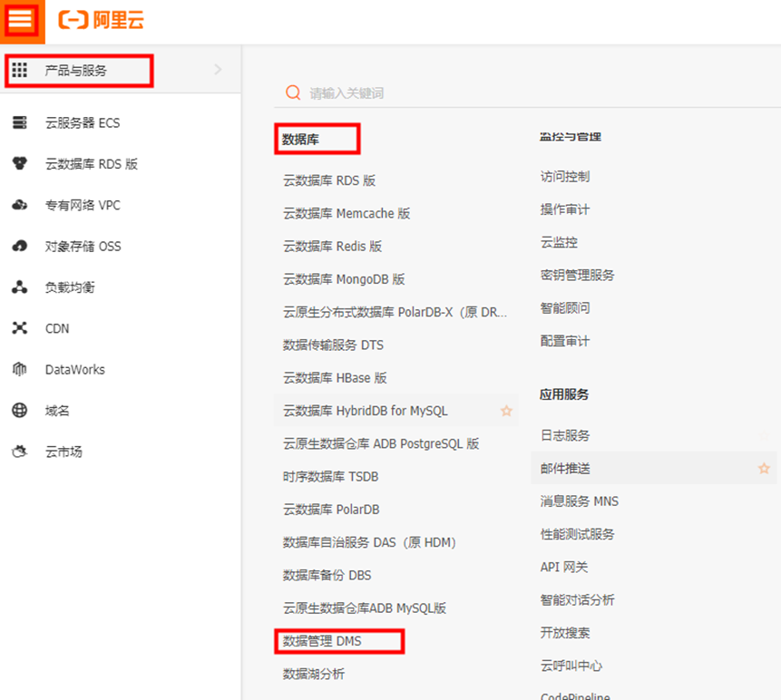This screenshot has height=700, width=781.
Task: Click the DataWorks icon in sidebar
Action: pyautogui.click(x=19, y=369)
